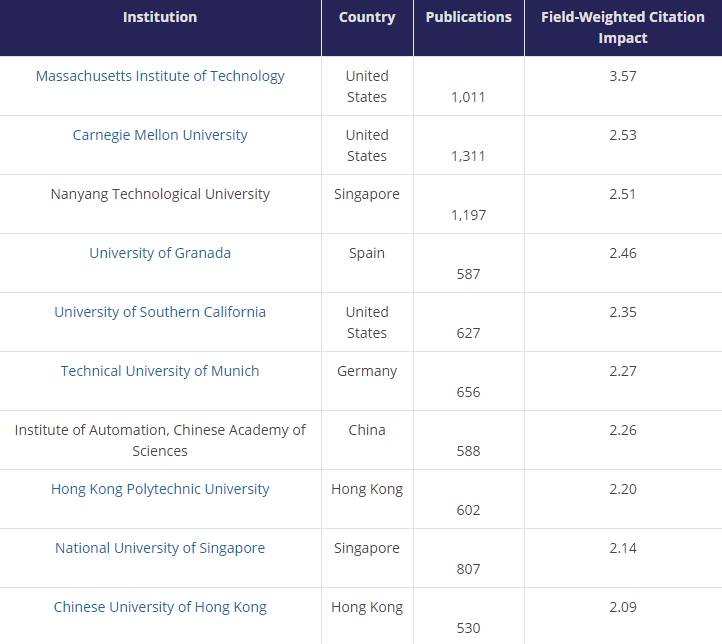This screenshot has height=644, width=722.
Task: Click the Publications column header
Action: click(x=468, y=17)
